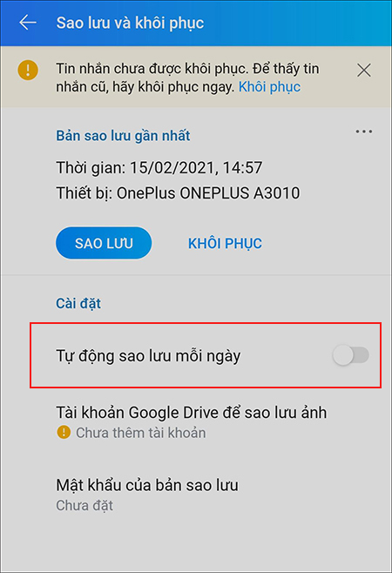This screenshot has width=392, height=573.
Task: Tap the SAO LƯU backup button
Action: pyautogui.click(x=104, y=243)
